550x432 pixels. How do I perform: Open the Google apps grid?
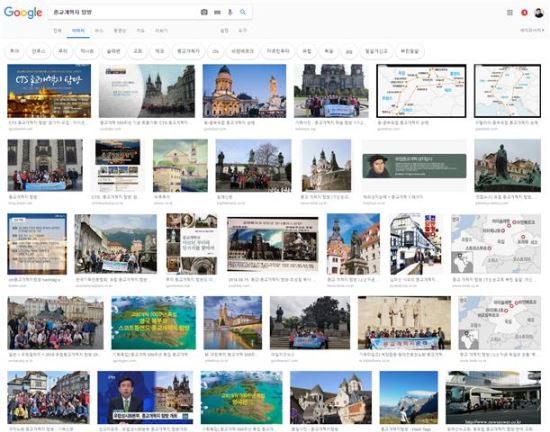point(510,13)
